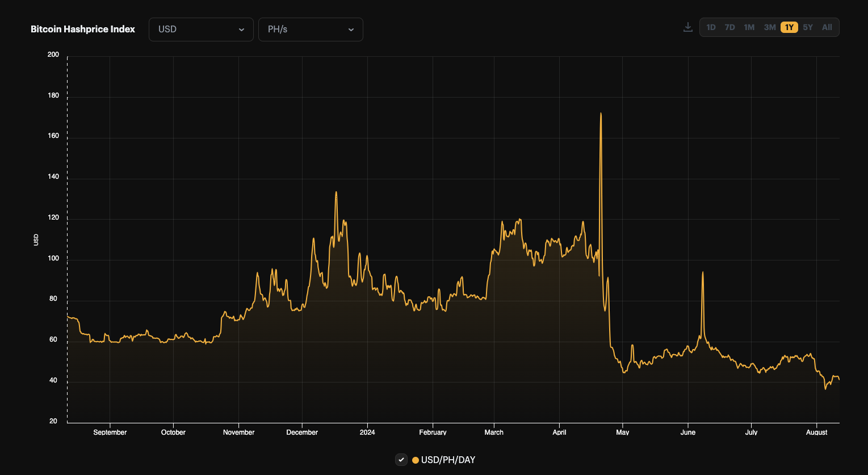Image resolution: width=868 pixels, height=475 pixels.
Task: Click the June spike peak on chart
Action: (x=703, y=272)
